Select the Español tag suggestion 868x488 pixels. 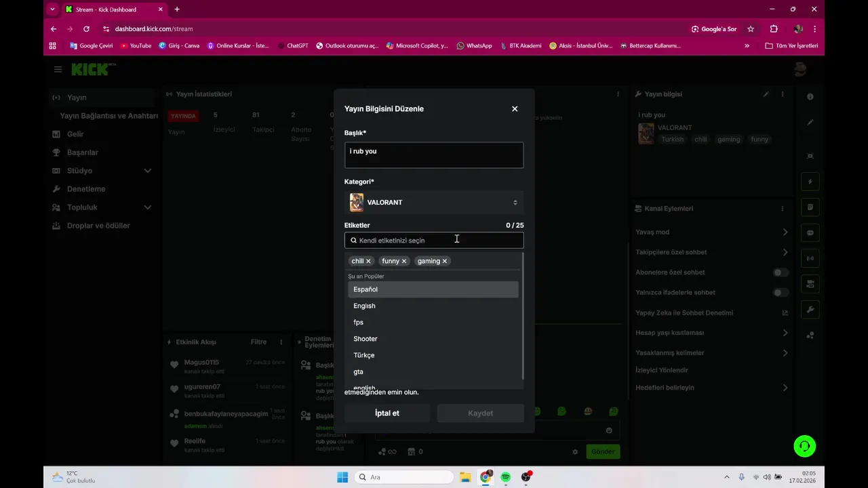[433, 289]
